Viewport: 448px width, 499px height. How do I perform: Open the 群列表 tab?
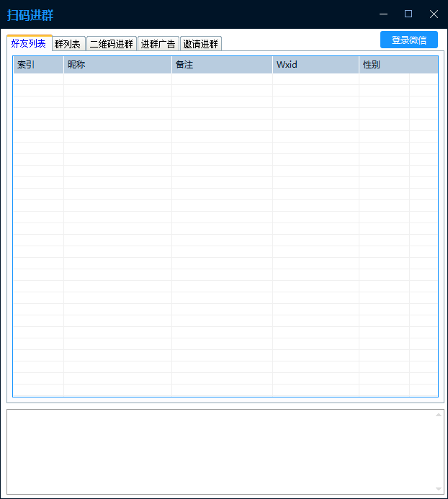[x=68, y=44]
